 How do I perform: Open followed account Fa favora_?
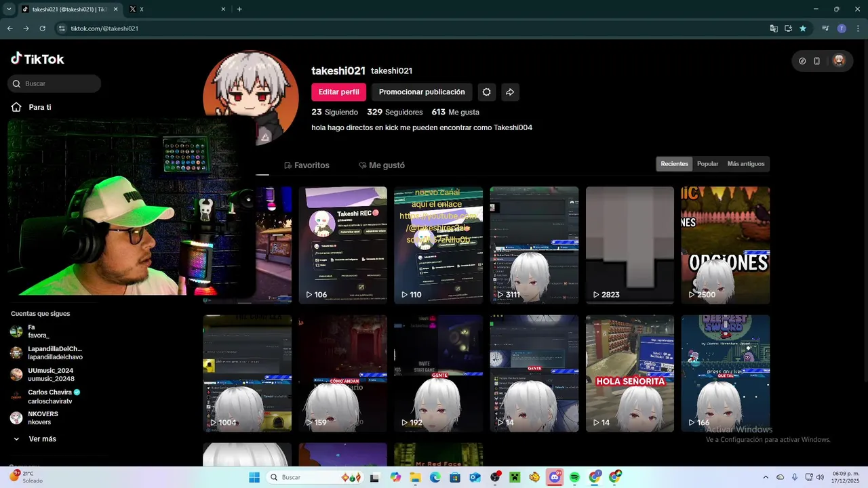point(30,331)
